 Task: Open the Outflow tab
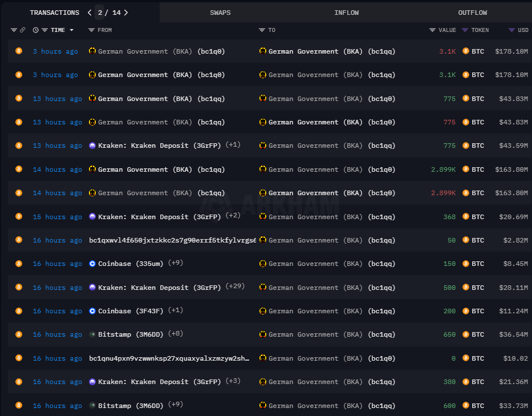point(473,13)
